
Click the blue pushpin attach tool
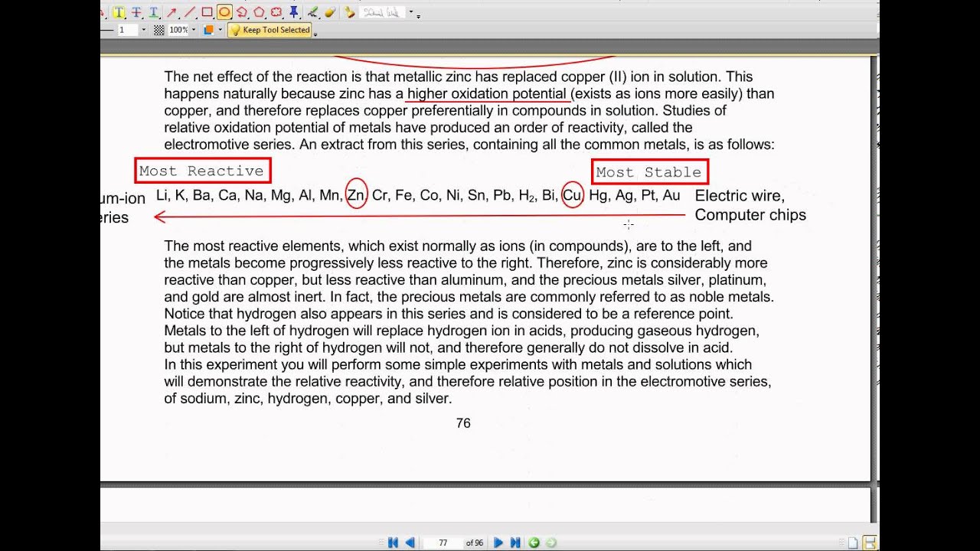coord(294,12)
